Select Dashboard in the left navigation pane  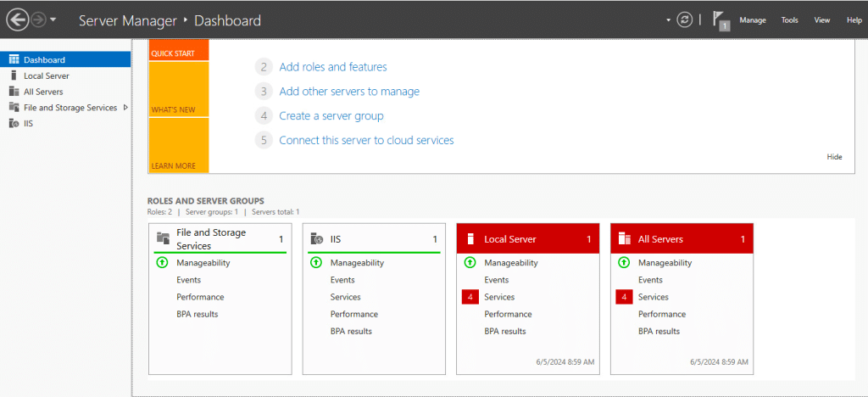point(44,60)
